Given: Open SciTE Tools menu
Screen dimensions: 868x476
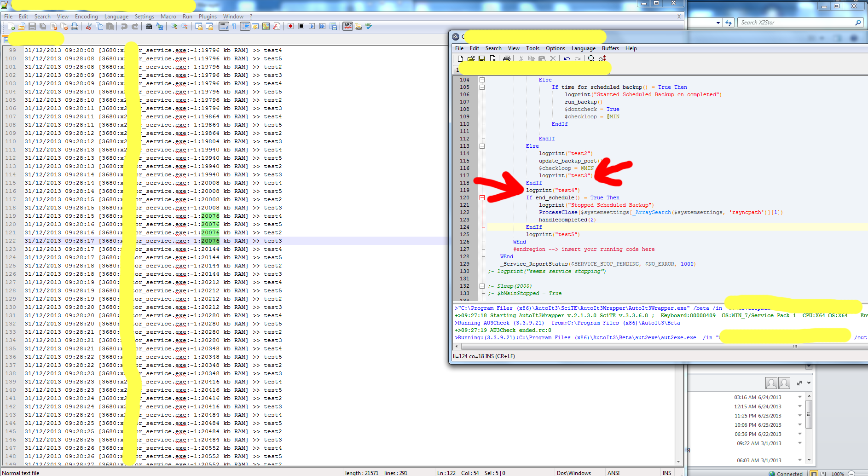Looking at the screenshot, I should point(532,48).
